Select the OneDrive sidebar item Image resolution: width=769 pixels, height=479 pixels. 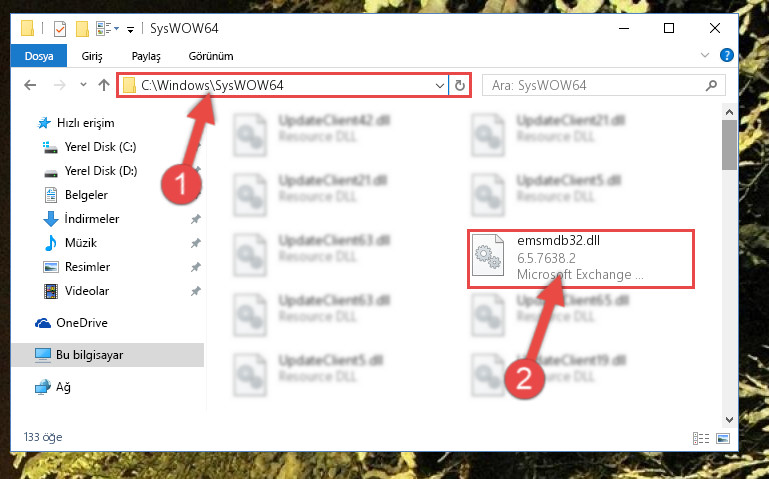pos(81,323)
